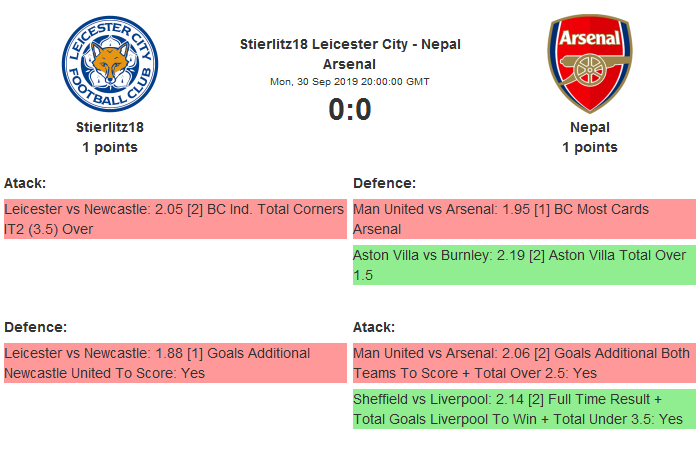Screen dimensions: 700x460
Task: Select the Sheffield vs Liverpool Full Time Result bet
Action: tap(523, 408)
